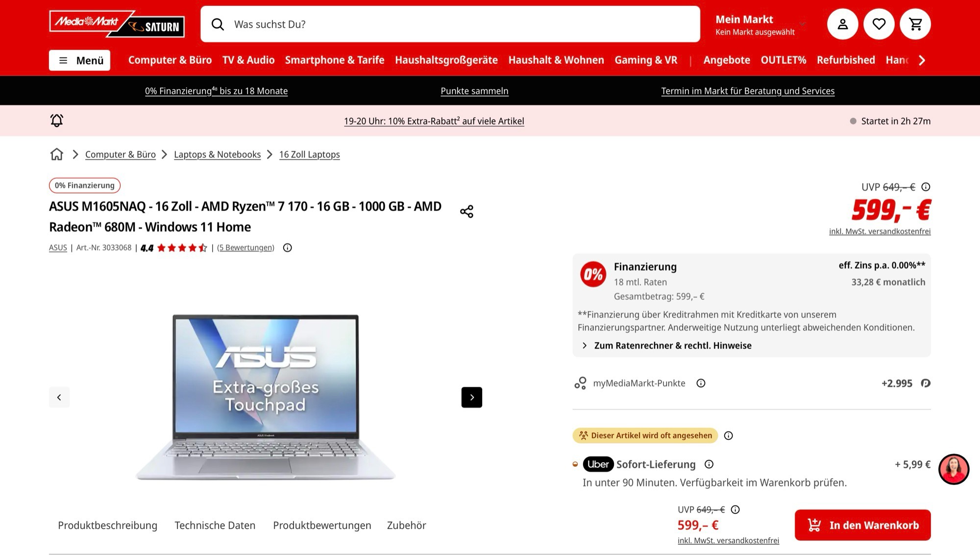
Task: Open Refurbished in the navigation
Action: pos(846,60)
